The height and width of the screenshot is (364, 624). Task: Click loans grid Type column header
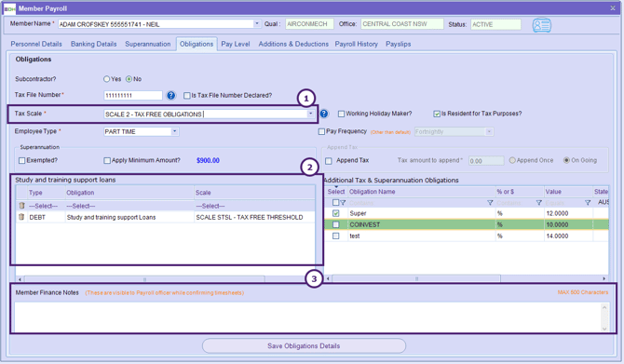47,193
